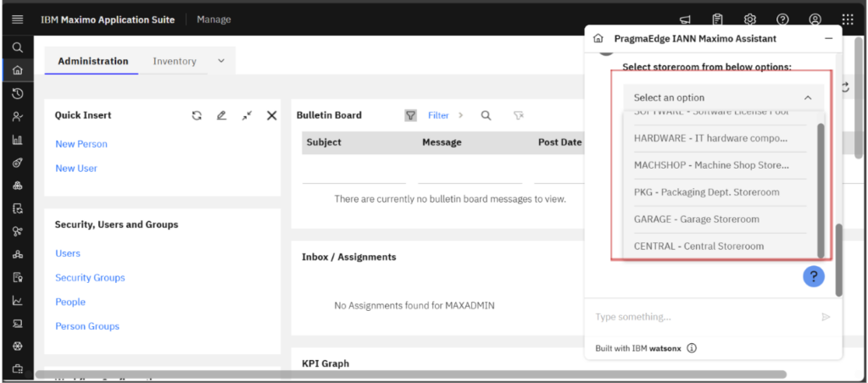Clear the Bulletin Board filter
Viewport: 868px width, 383px height.
click(518, 115)
